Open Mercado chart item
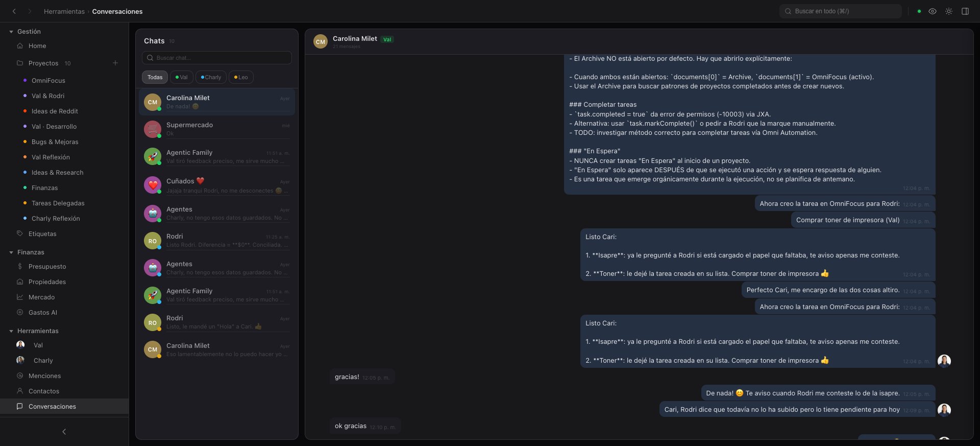The width and height of the screenshot is (980, 446). click(x=41, y=297)
